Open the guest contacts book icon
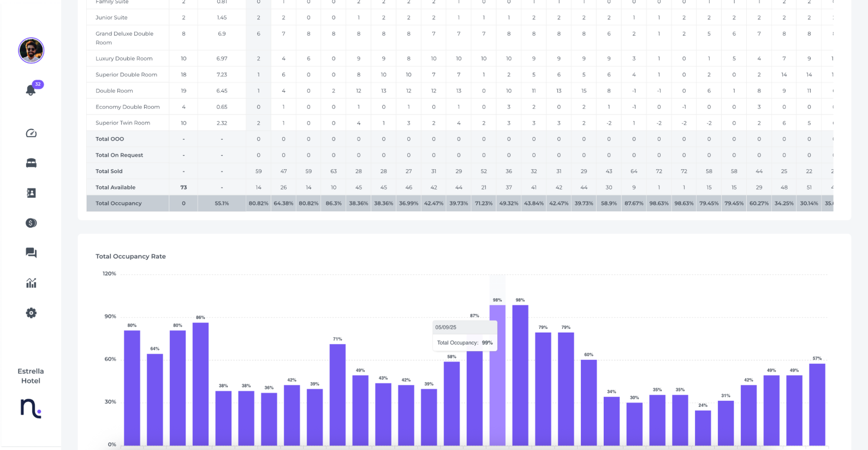 [31, 193]
